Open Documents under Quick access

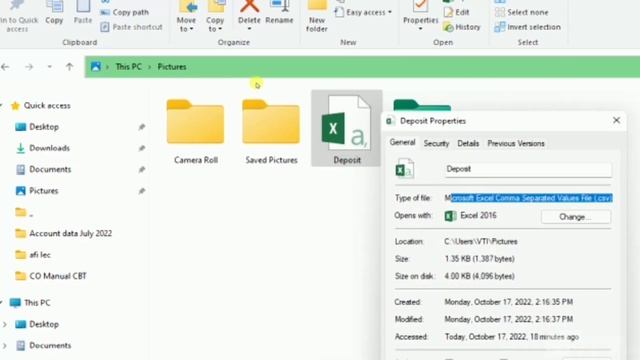point(50,169)
